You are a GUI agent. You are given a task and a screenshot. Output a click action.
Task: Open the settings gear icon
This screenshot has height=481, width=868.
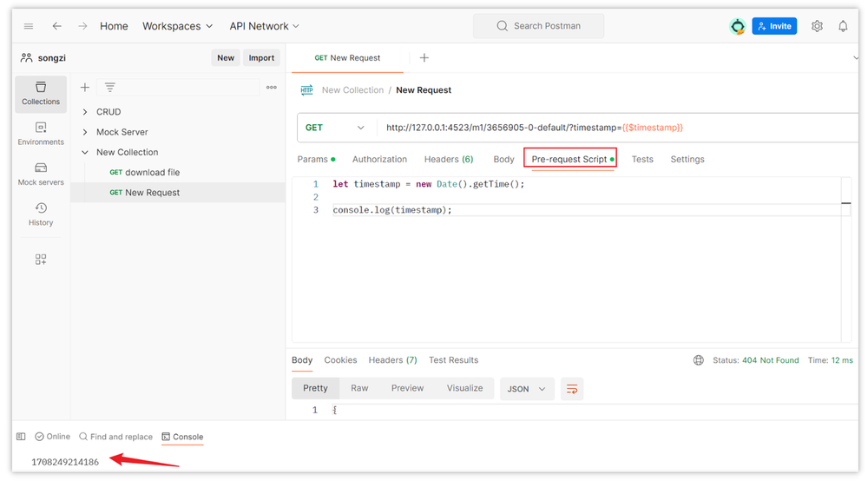pyautogui.click(x=817, y=26)
